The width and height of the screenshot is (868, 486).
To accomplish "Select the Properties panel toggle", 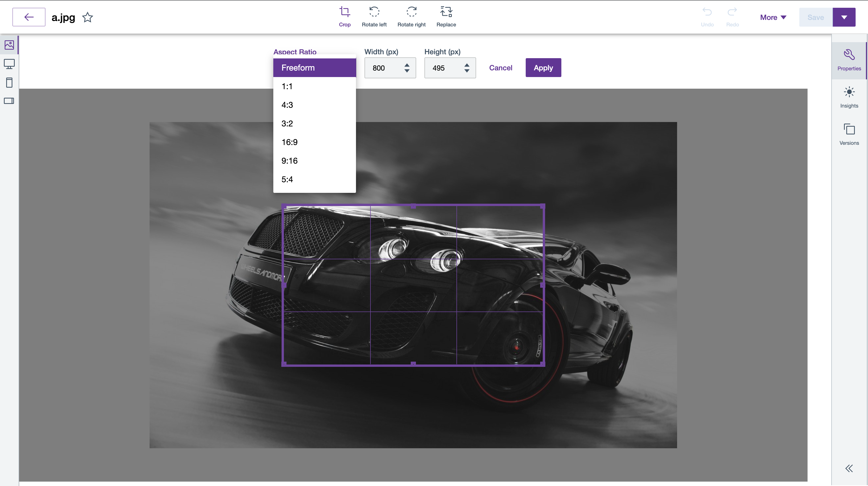I will [849, 60].
